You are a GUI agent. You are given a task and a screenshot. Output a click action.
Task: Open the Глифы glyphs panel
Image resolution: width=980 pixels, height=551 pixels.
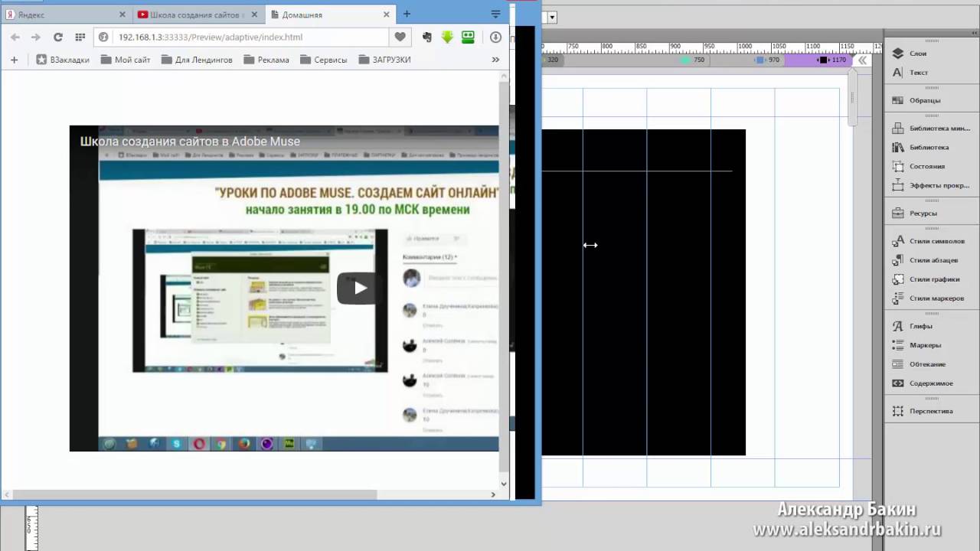(912, 326)
